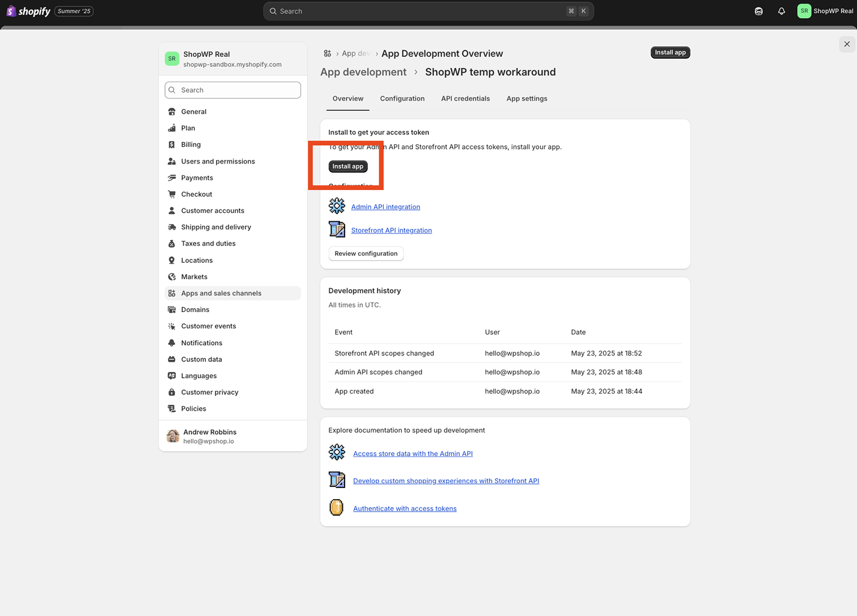Open Andrew Robbins profile
857x616 pixels.
[233, 436]
